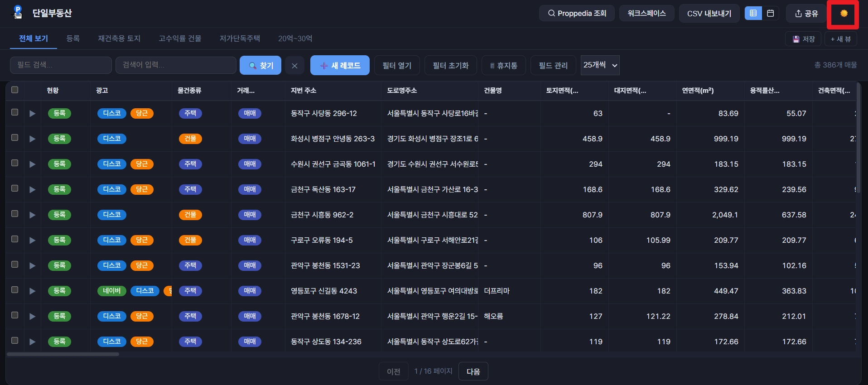Expand the 봉천동 1531-23 row
Screen dimensions: 868x385
(x=32, y=265)
